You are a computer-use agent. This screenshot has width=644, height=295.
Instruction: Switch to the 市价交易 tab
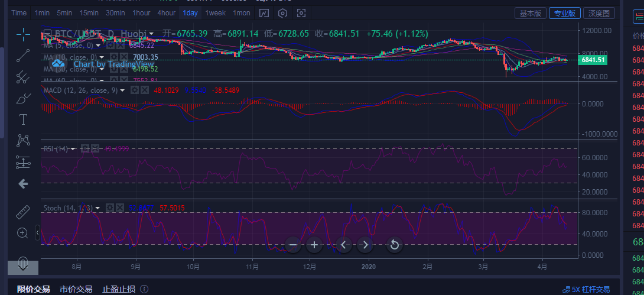pos(76,289)
